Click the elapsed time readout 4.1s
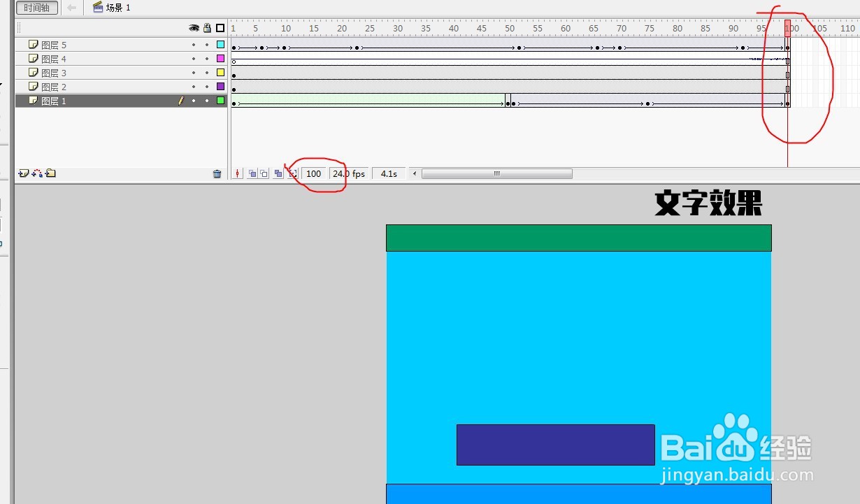 (389, 174)
